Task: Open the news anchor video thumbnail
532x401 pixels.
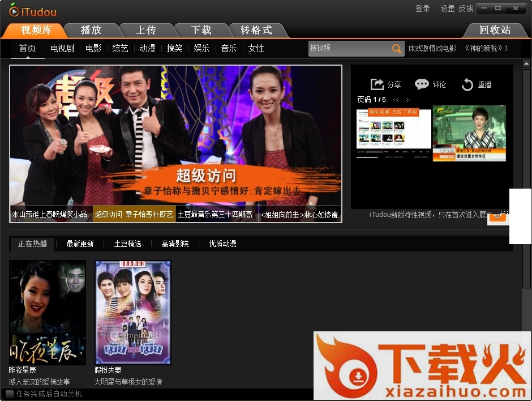Action: [469, 133]
